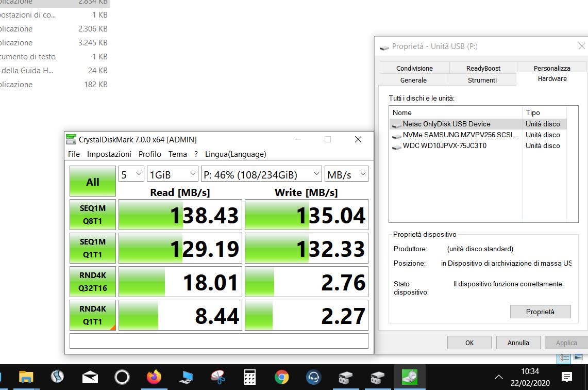The image size is (588, 390).
Task: Click the 129.19 read result
Action: coord(180,248)
